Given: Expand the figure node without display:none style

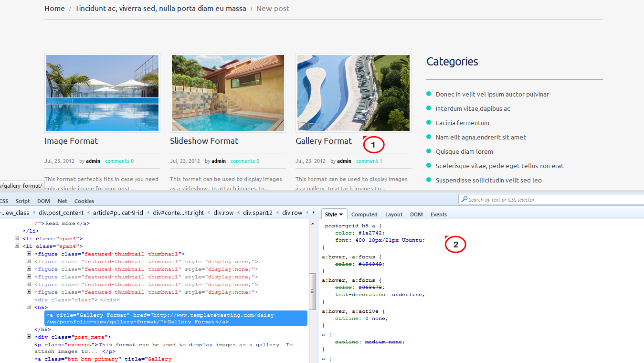Looking at the screenshot, I should 29,254.
